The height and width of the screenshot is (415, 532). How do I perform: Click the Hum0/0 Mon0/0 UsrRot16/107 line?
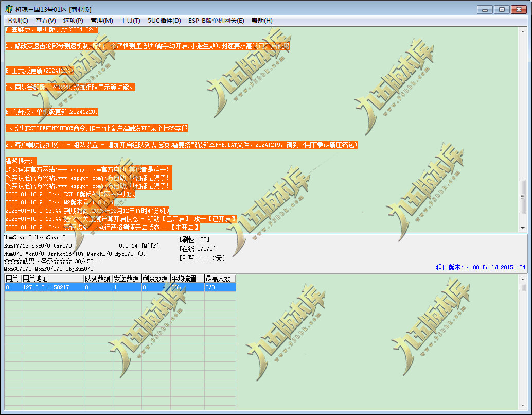click(x=75, y=254)
